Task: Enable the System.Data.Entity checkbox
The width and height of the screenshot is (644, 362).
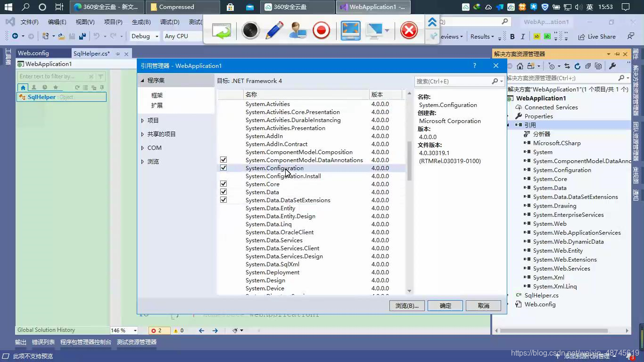Action: 223,208
